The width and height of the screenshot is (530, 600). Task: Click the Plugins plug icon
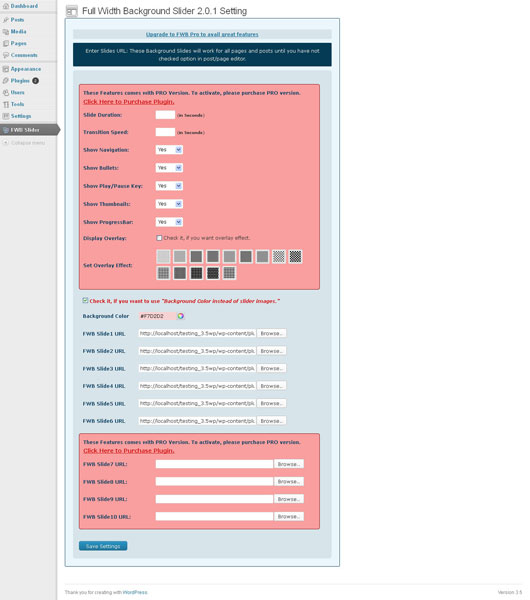[x=6, y=81]
